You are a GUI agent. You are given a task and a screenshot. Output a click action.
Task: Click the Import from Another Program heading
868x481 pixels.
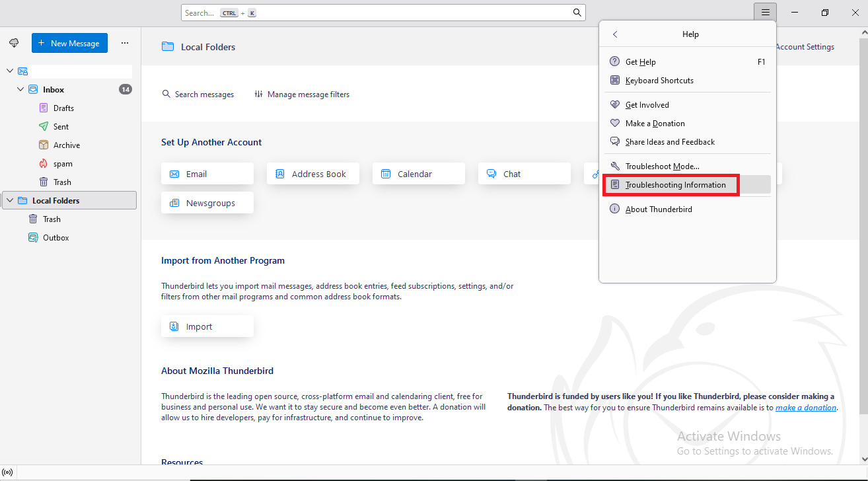223,260
